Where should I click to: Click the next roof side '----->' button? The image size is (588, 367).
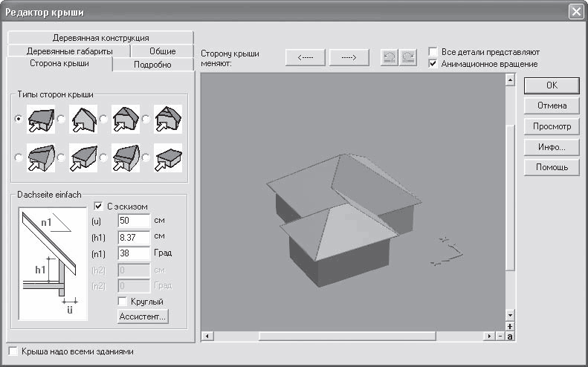coord(349,58)
